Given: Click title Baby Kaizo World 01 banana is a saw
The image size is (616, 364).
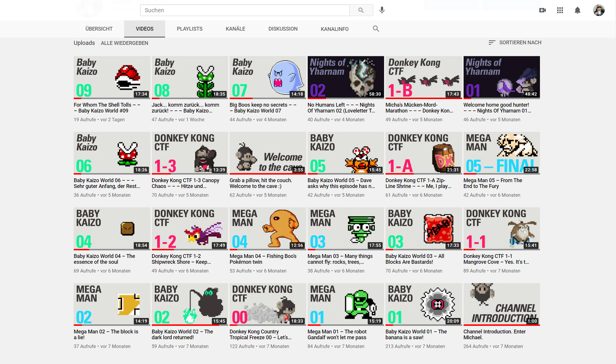Looking at the screenshot, I should click(416, 334).
